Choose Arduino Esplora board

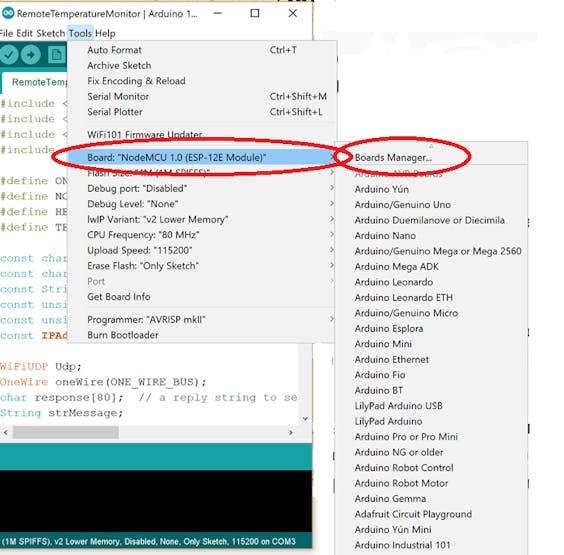(x=431, y=328)
